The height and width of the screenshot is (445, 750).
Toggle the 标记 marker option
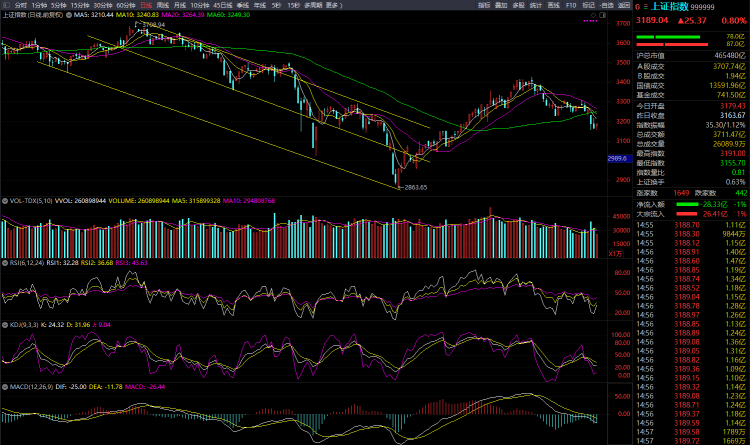pyautogui.click(x=591, y=5)
